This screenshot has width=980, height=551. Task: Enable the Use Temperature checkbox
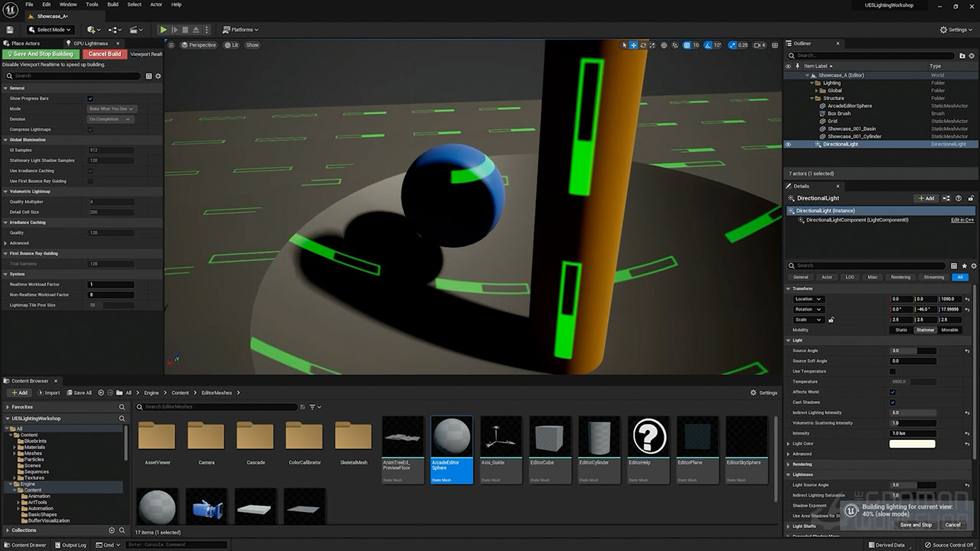tap(893, 371)
